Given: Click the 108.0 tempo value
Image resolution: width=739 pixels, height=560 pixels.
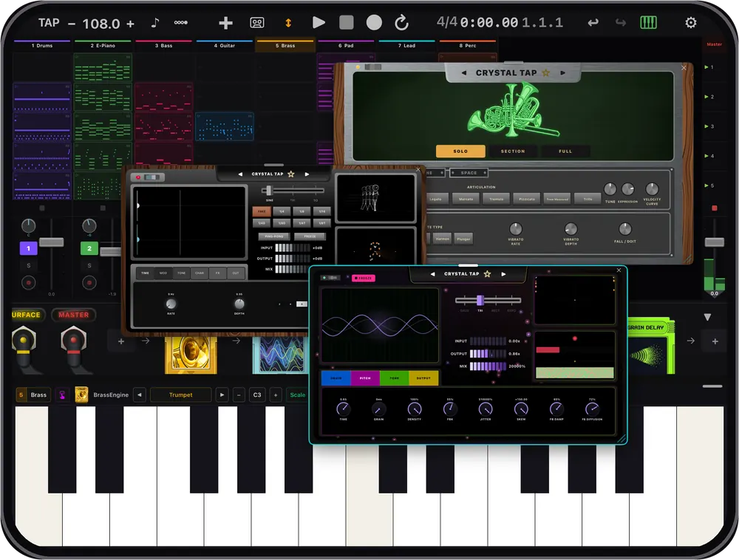Looking at the screenshot, I should coord(101,24).
